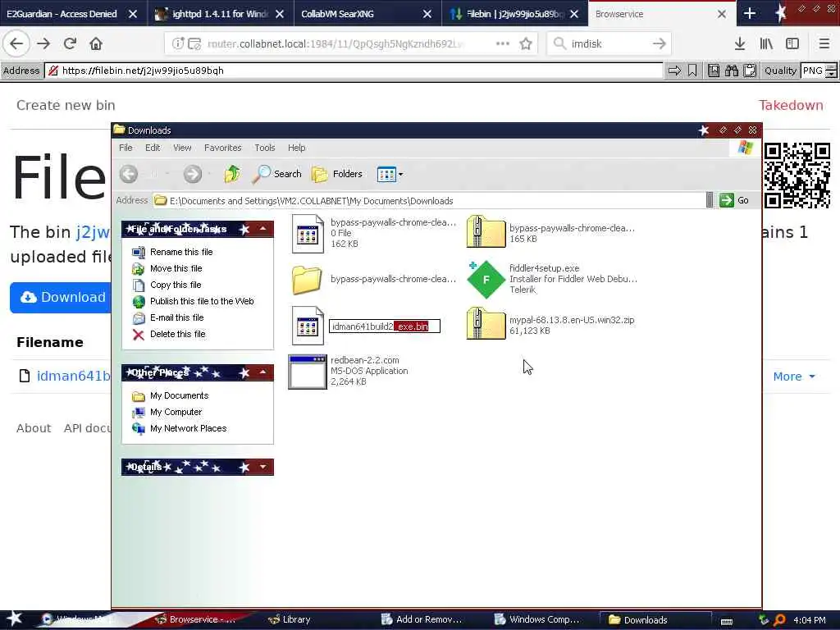Open the Firefox hamburger menu
The height and width of the screenshot is (630, 840).
pos(824,43)
